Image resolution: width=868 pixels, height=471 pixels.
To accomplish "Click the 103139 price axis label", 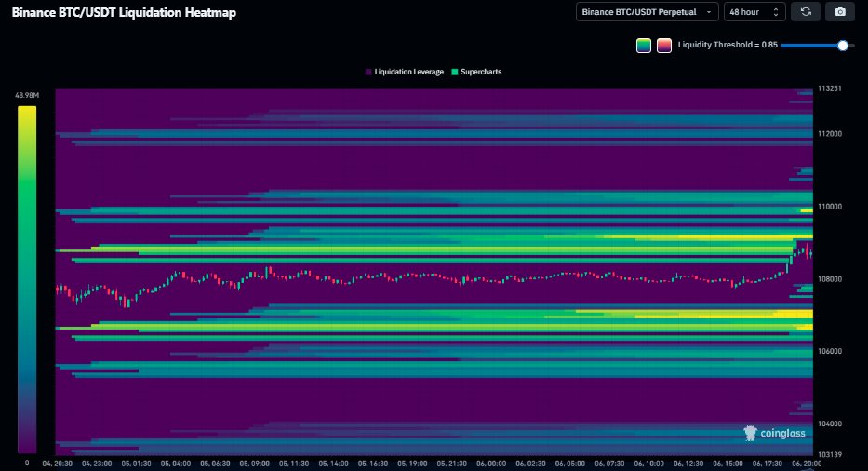I will click(x=830, y=454).
